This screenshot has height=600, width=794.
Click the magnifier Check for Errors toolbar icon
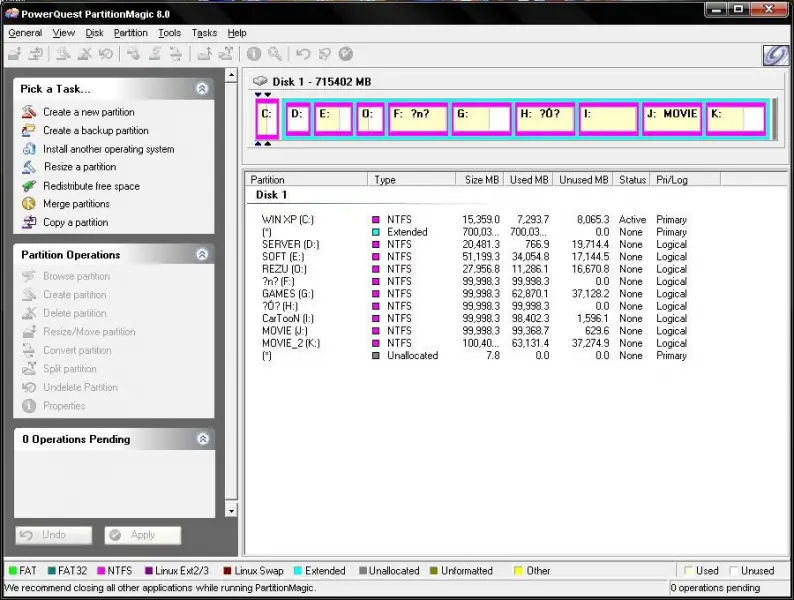275,54
